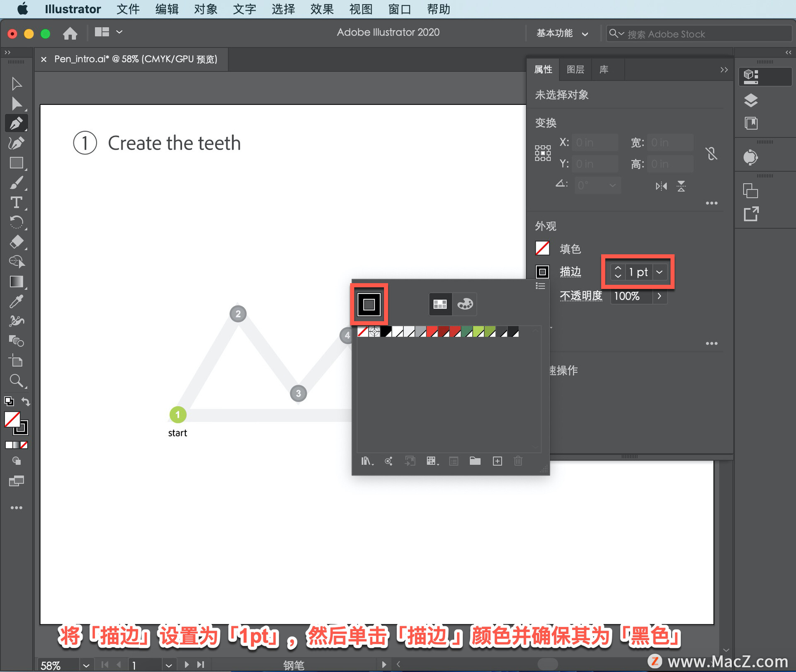Expand the 基本功能 workspace dropdown

(x=585, y=34)
